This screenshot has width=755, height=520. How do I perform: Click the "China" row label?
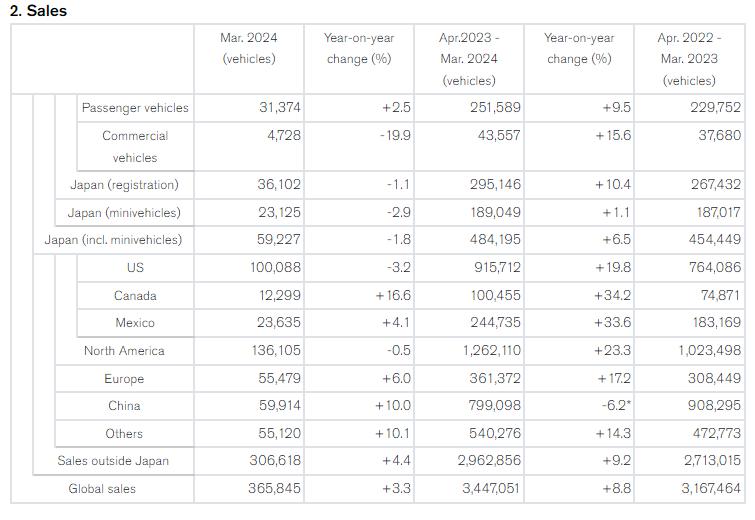(x=124, y=406)
